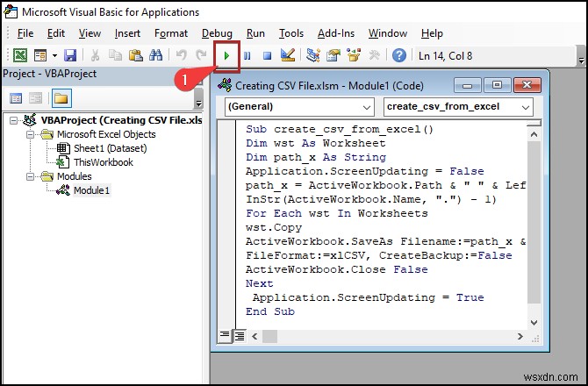
Task: Click the 'Ln 14, Col 8' position indicator
Action: (x=445, y=56)
